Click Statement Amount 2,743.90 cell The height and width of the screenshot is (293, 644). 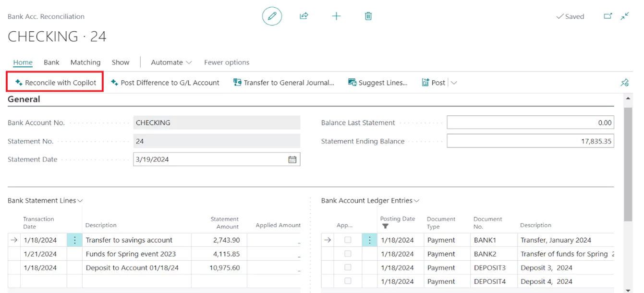click(x=219, y=240)
